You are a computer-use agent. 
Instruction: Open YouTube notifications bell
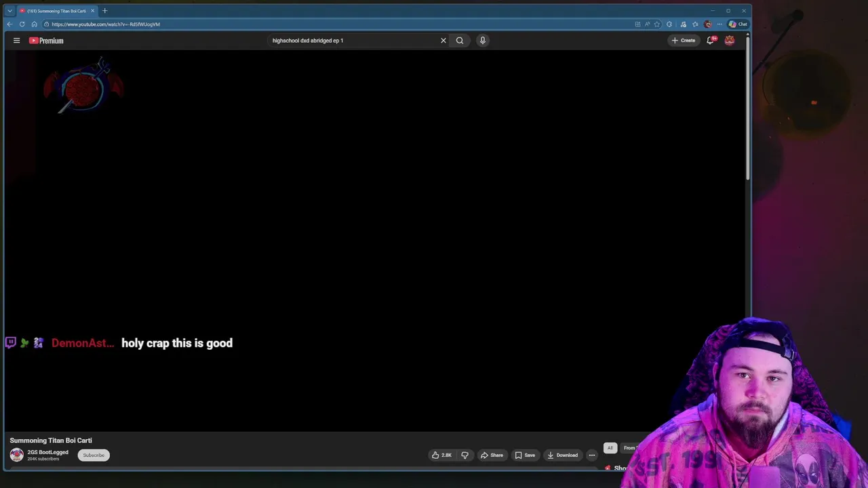pyautogui.click(x=711, y=41)
